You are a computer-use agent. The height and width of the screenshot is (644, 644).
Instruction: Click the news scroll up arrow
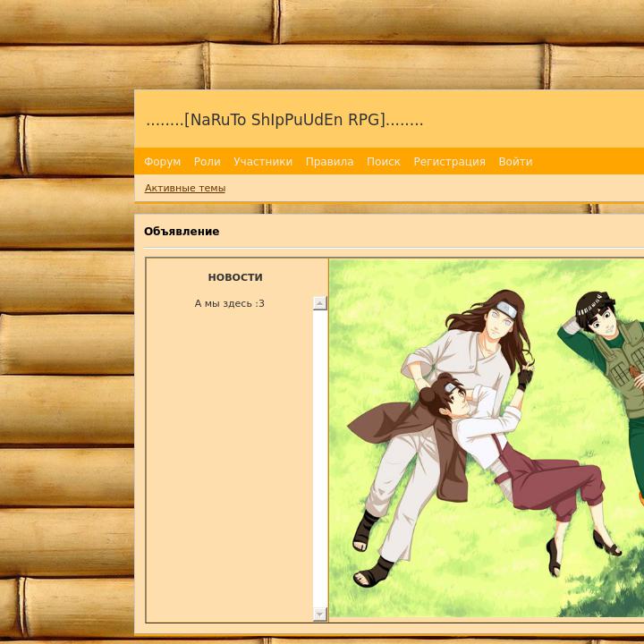coord(320,303)
